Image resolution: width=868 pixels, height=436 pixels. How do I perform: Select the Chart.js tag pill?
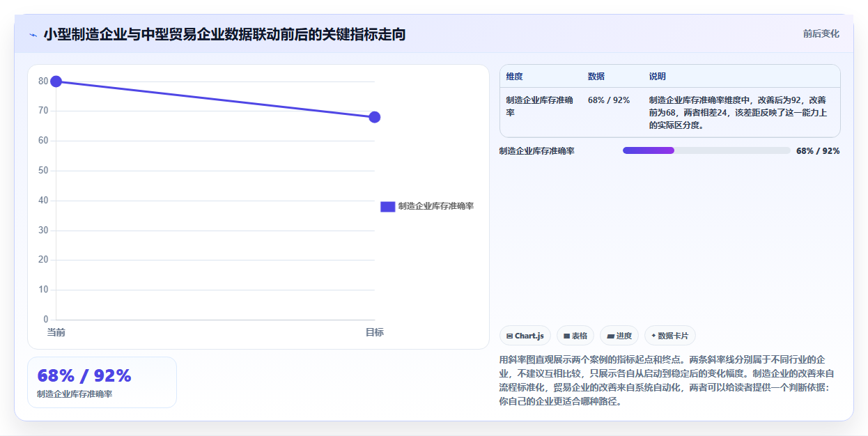[x=525, y=336]
